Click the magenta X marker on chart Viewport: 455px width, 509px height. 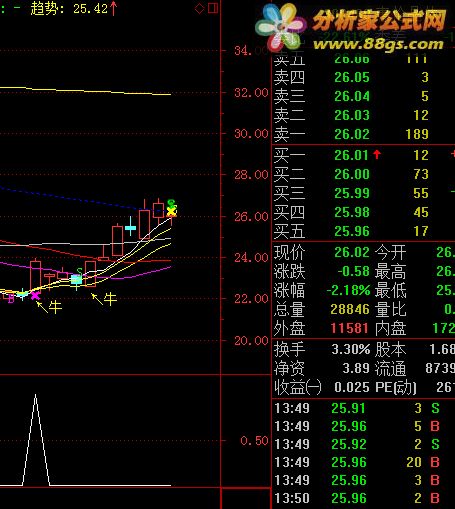coord(35,295)
